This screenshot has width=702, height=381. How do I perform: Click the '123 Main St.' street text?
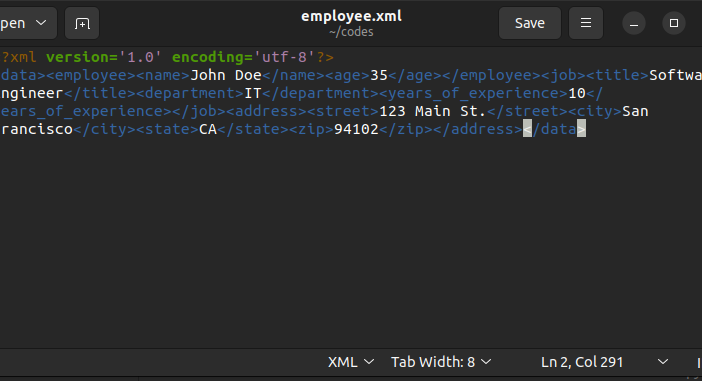tap(432, 111)
